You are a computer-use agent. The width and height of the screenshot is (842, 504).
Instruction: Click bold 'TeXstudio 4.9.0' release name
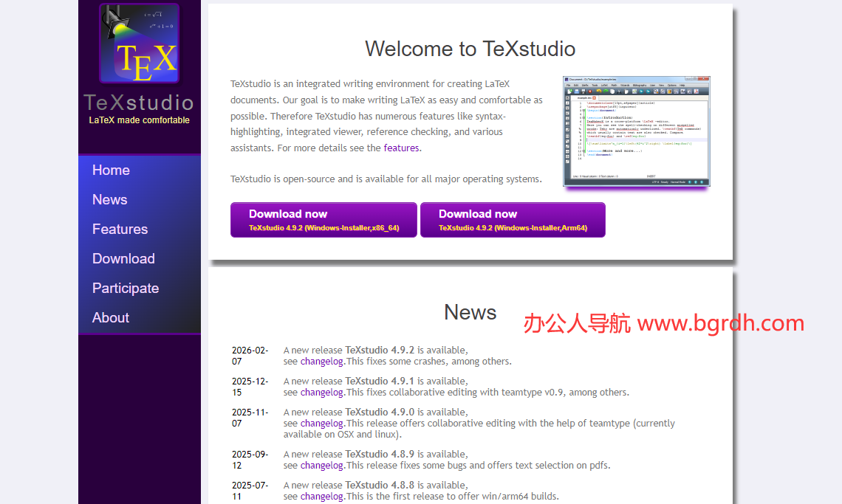380,412
